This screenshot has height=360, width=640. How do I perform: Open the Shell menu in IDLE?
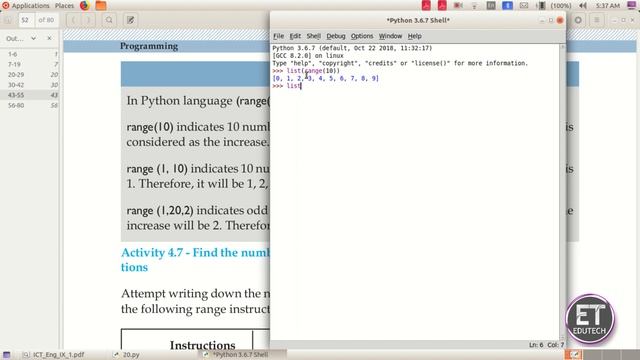click(x=313, y=36)
